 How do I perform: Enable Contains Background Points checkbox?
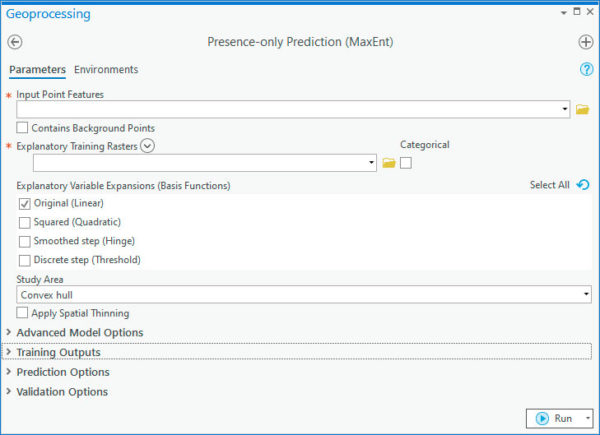tap(22, 127)
